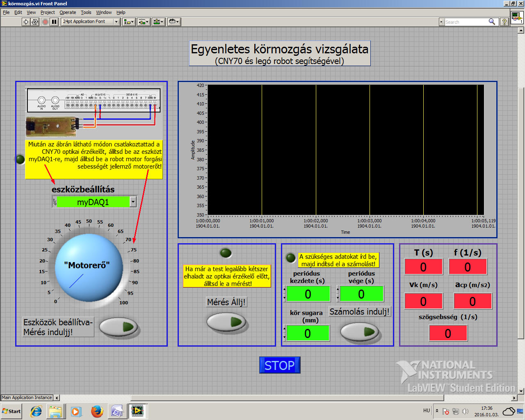Viewport: 525px width, 420px height.
Task: Open the Resize Objects tool
Action: click(x=158, y=22)
